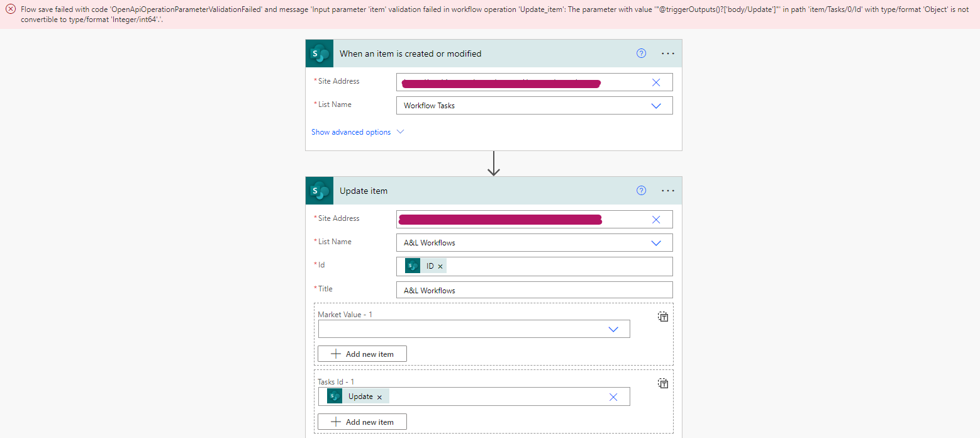
Task: Click the SharePoint icon on Update item card
Action: [319, 190]
